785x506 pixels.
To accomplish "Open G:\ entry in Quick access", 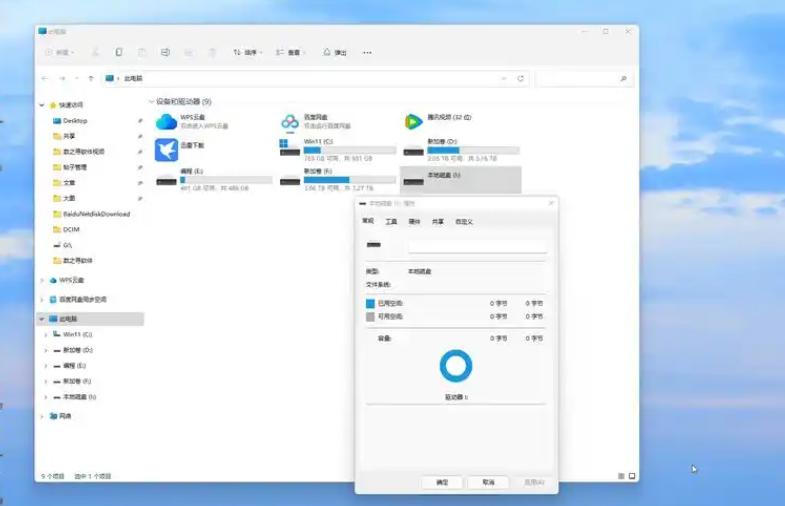I will [x=68, y=245].
